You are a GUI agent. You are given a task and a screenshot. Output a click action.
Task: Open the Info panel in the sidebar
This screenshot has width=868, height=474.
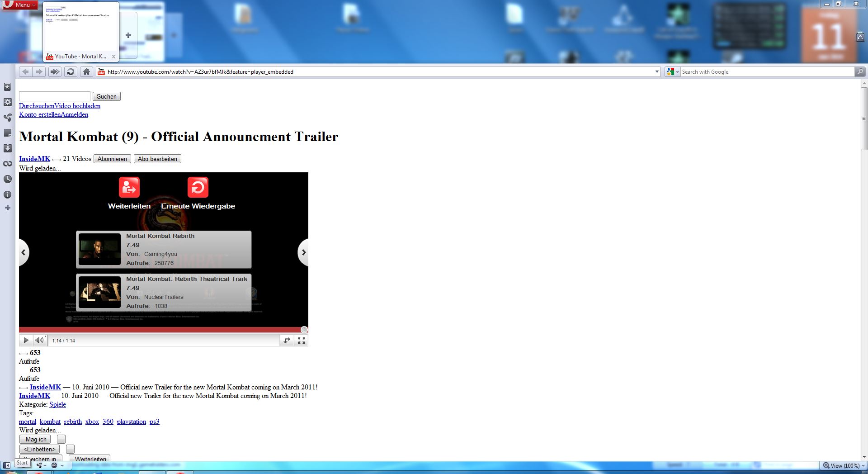(x=7, y=194)
